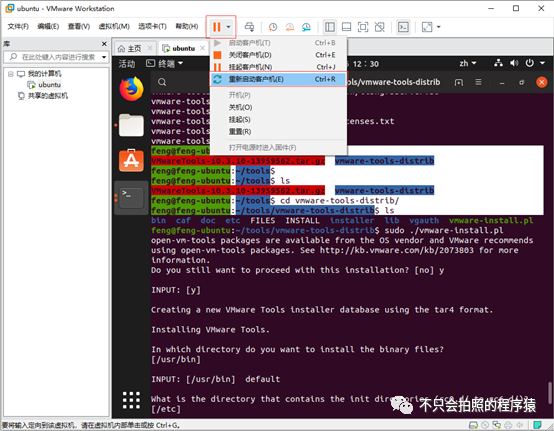Close the terminal with orange X button

(542, 82)
